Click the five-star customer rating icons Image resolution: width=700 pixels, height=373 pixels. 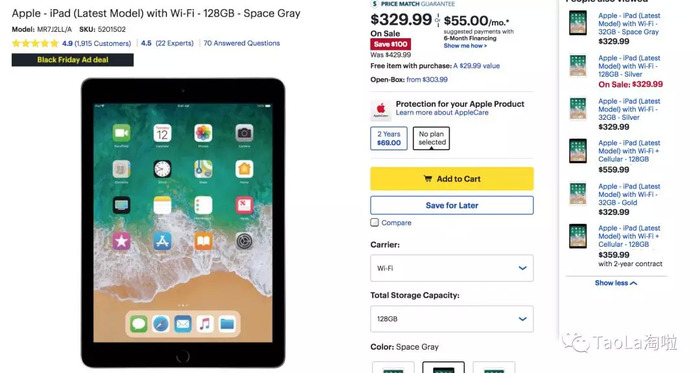tap(35, 43)
